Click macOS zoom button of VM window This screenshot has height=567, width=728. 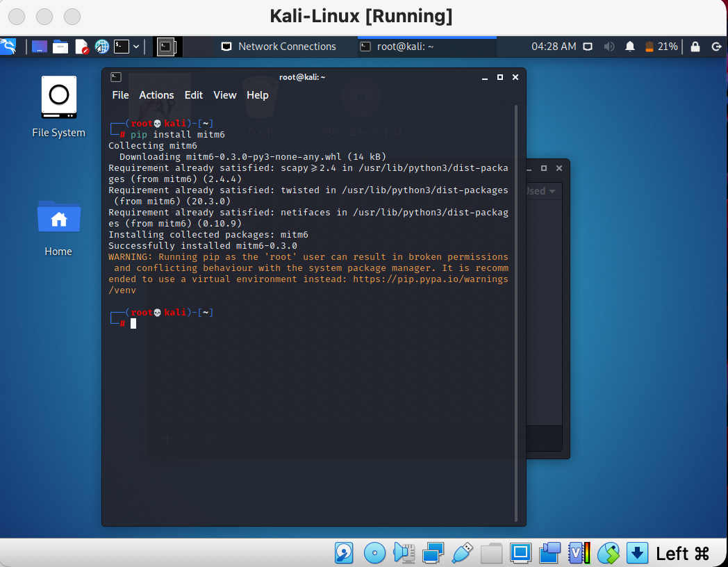pyautogui.click(x=72, y=17)
